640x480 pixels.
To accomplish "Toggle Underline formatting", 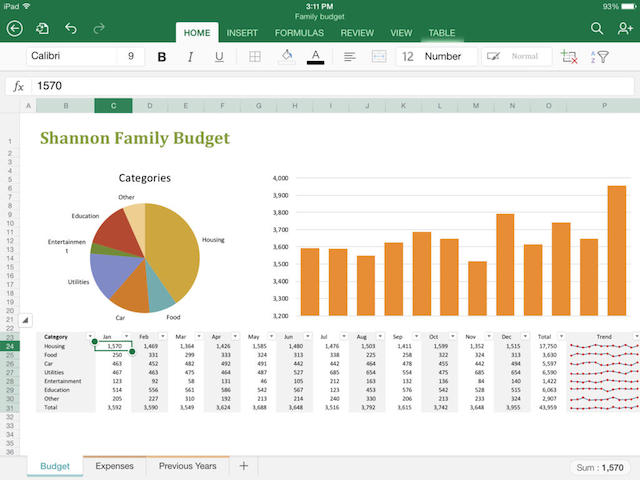I will pos(219,57).
